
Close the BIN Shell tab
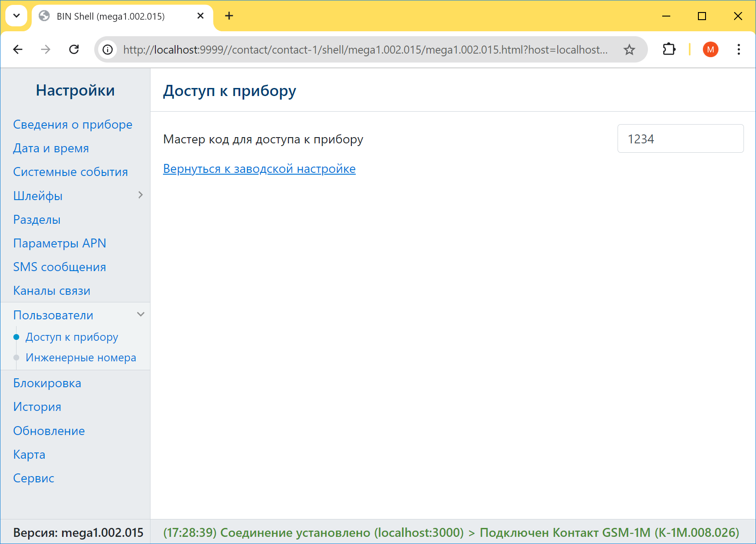[200, 16]
